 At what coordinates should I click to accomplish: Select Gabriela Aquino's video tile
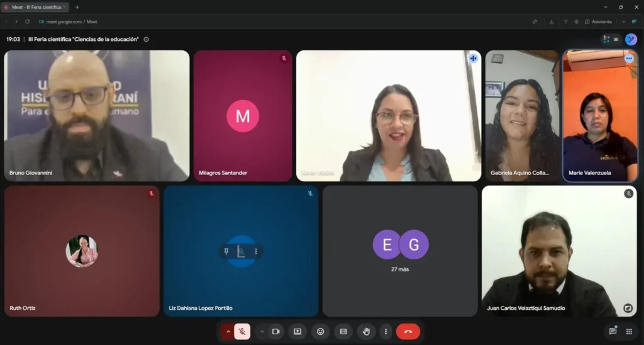tap(522, 116)
